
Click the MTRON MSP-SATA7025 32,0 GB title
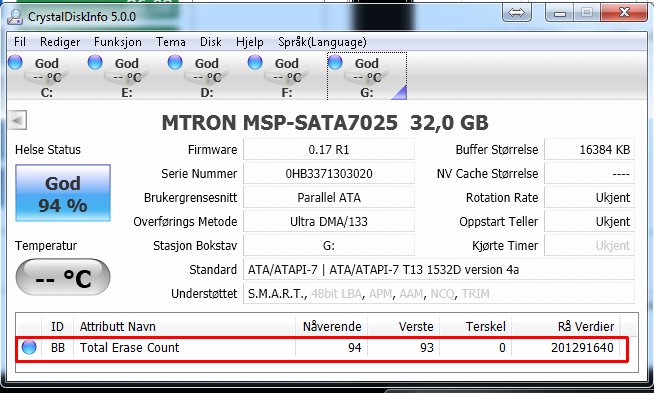(325, 123)
